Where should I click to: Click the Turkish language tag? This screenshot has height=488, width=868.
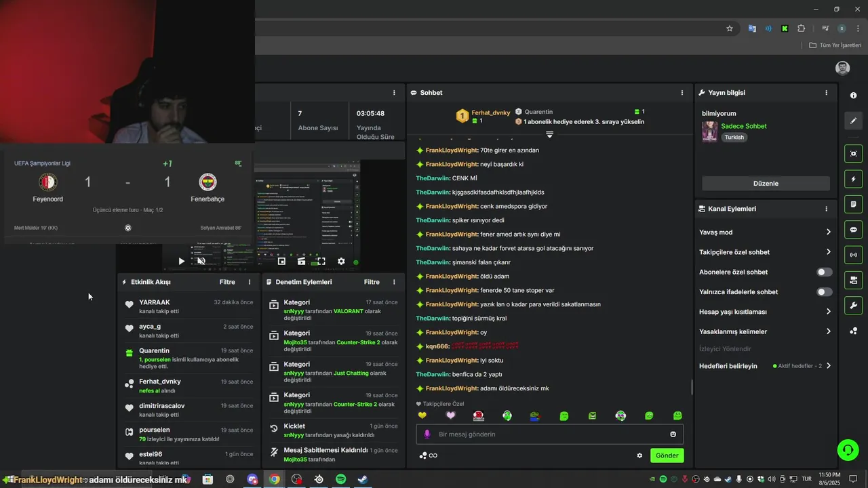click(x=734, y=137)
